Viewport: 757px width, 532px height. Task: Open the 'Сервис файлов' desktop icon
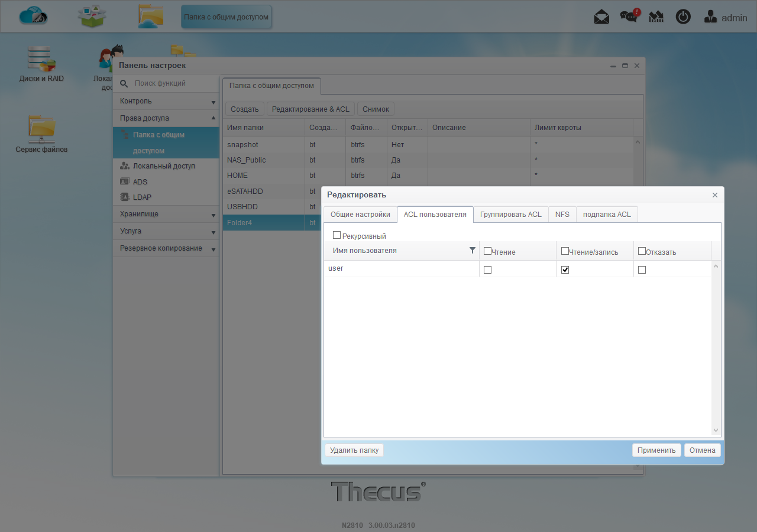[41, 135]
